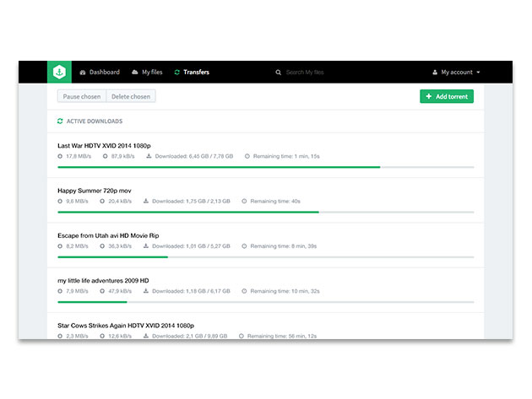
Task: Click downloaded icon for Star Cows Strikes Again
Action: 146,336
